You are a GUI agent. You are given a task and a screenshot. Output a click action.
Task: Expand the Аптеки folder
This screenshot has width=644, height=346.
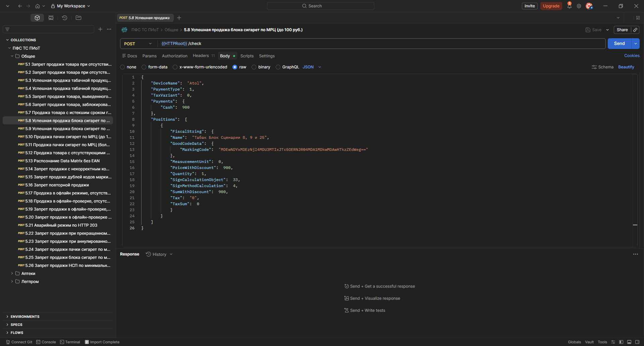(x=12, y=274)
